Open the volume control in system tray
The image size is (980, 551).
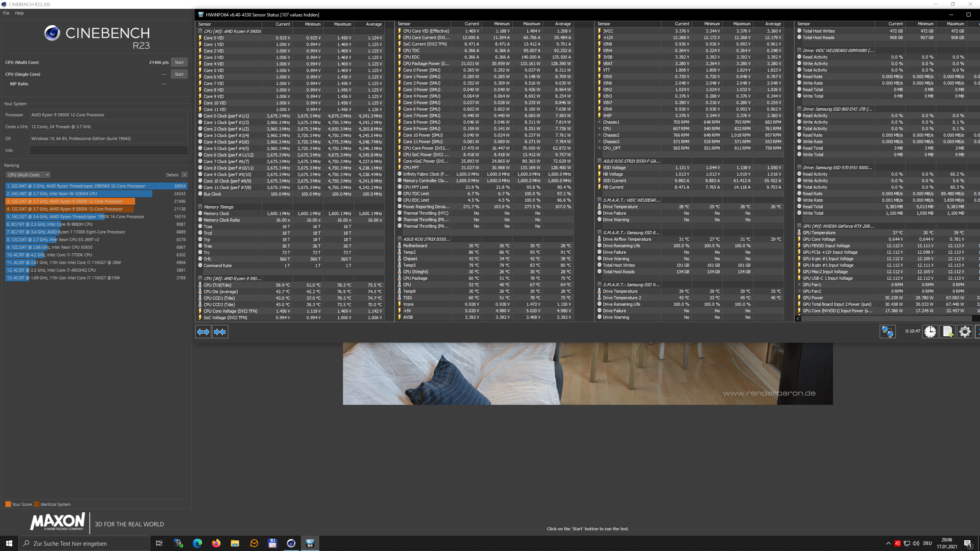[916, 543]
